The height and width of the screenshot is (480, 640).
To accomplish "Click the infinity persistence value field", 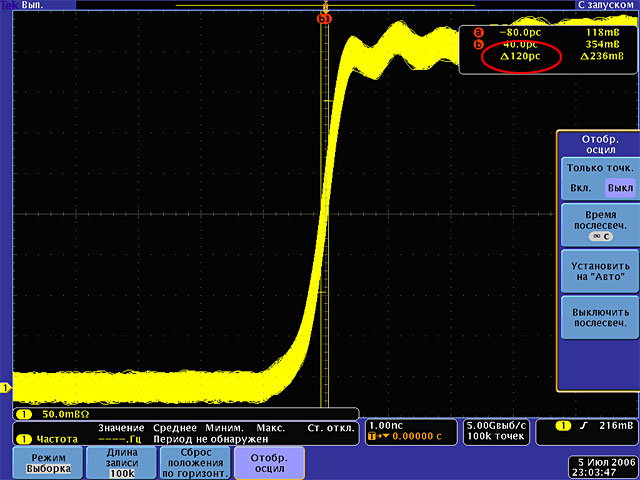I will tap(600, 236).
